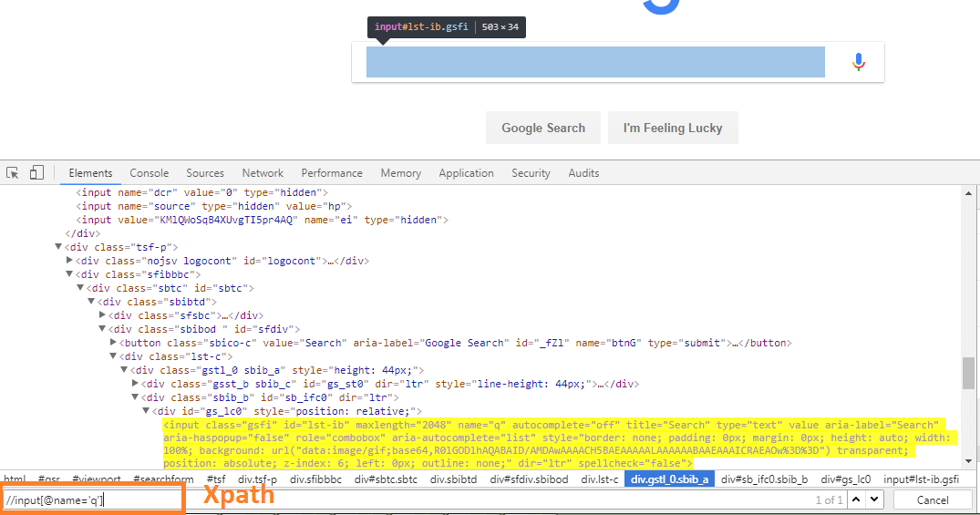This screenshot has width=980, height=515.
Task: Select the div.lst-c breadcrumb
Action: [599, 479]
